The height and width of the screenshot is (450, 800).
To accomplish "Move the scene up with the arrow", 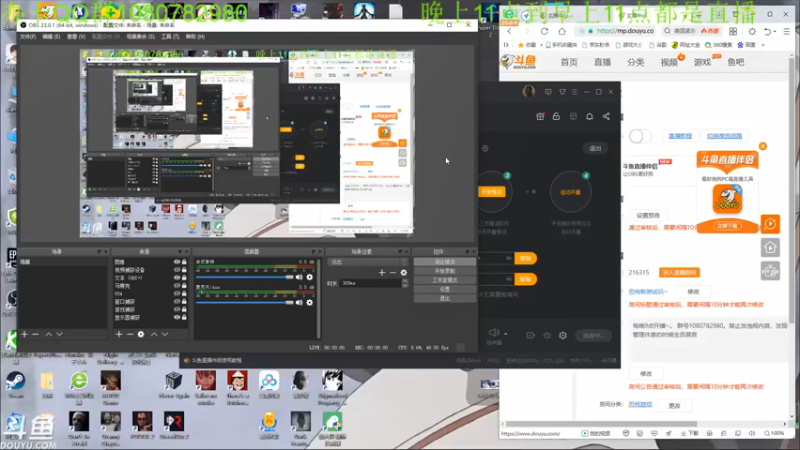I will [x=48, y=334].
